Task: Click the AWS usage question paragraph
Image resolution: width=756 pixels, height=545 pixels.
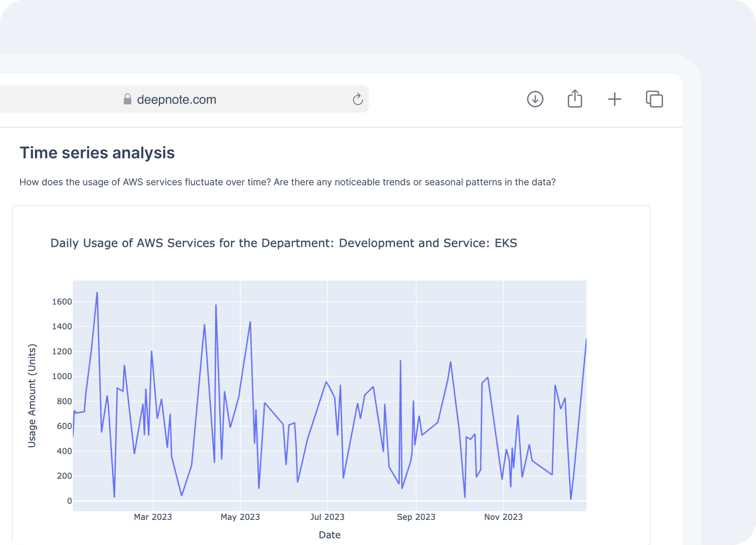Action: click(287, 182)
